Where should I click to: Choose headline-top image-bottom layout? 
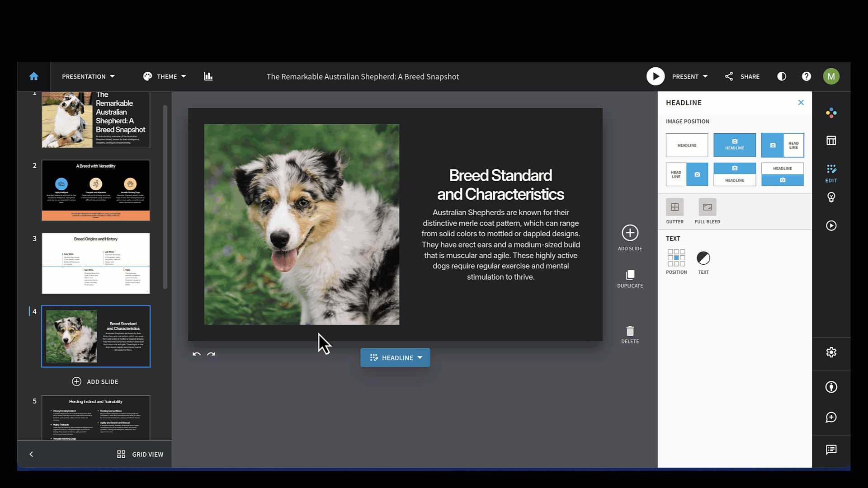(783, 174)
